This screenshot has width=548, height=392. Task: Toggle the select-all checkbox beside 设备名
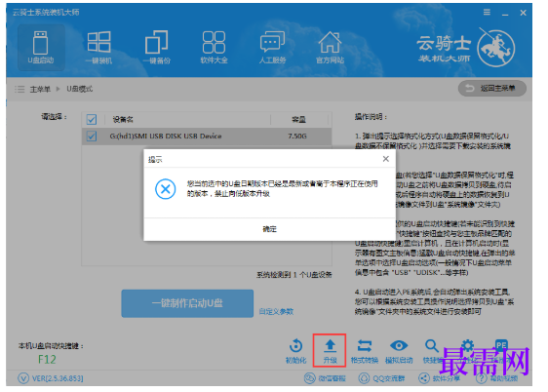coord(92,120)
